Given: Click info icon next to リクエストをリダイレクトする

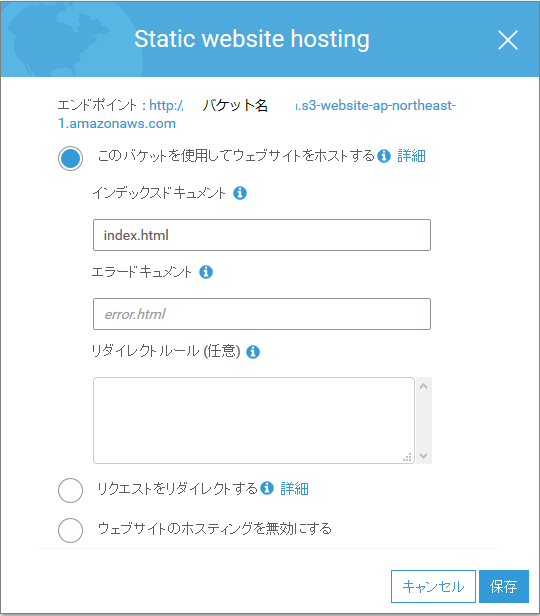Looking at the screenshot, I should tap(267, 488).
